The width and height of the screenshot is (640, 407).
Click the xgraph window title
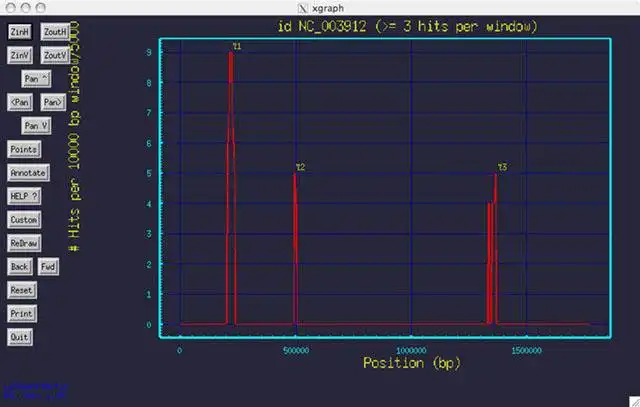[x=328, y=8]
